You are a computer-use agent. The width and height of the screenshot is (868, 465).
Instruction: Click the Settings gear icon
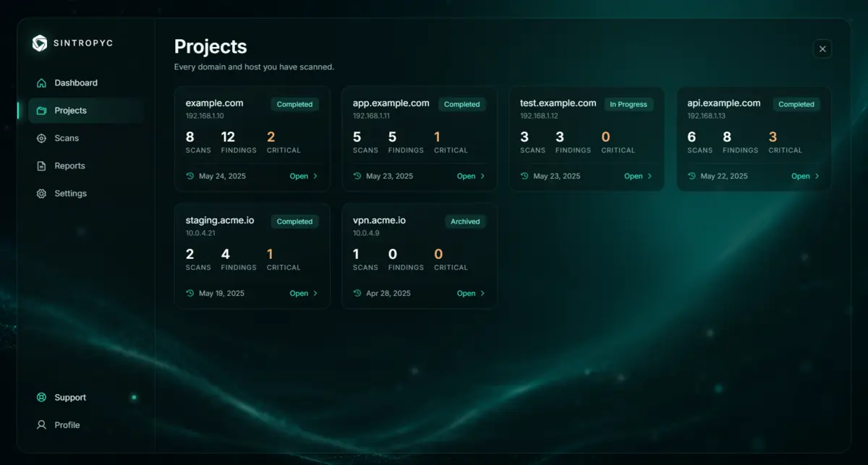tap(41, 194)
